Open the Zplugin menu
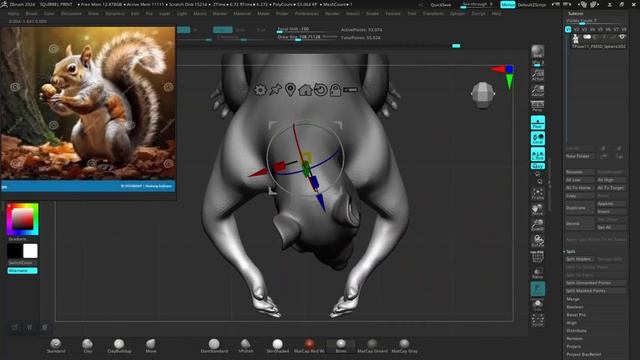The image size is (640, 360). [x=457, y=13]
